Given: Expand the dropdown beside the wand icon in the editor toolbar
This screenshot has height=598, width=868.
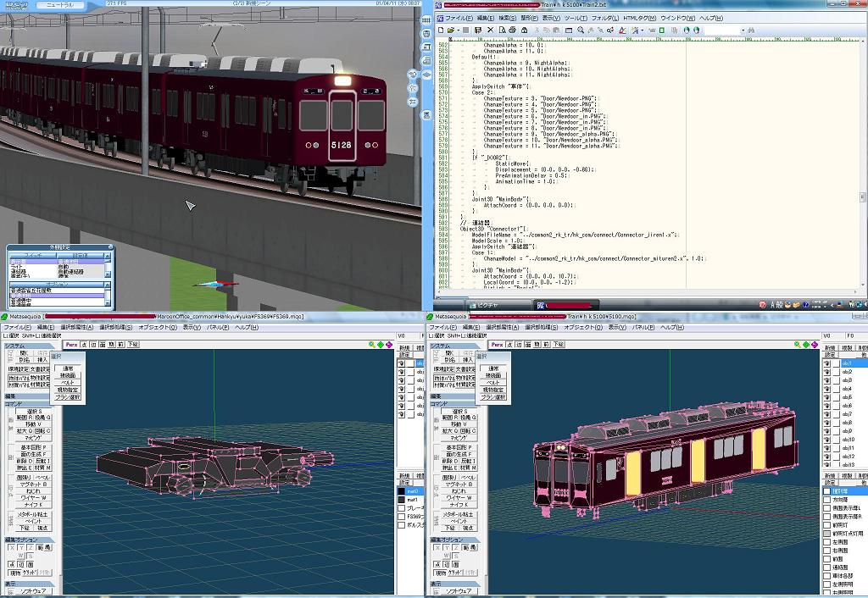Looking at the screenshot, I should (x=642, y=30).
